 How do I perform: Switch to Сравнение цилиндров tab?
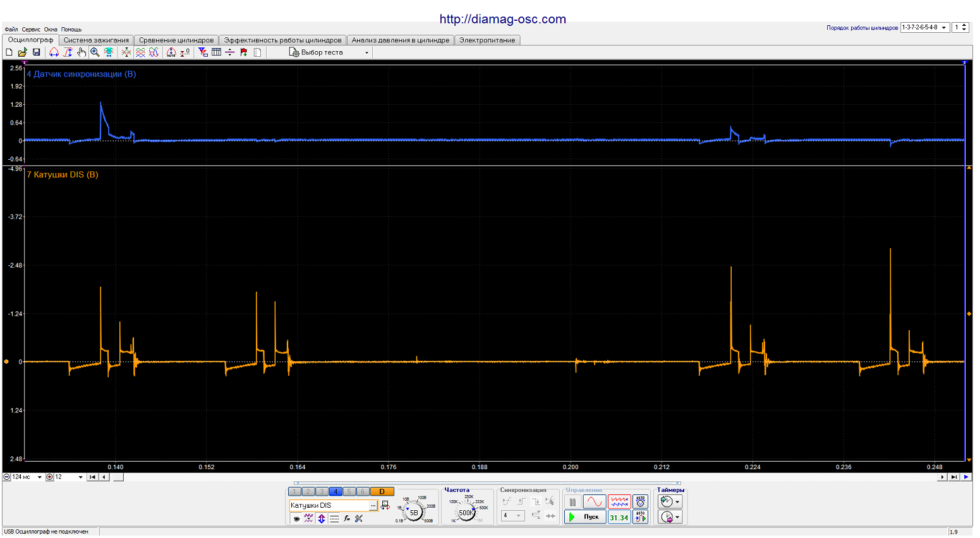[x=176, y=40]
